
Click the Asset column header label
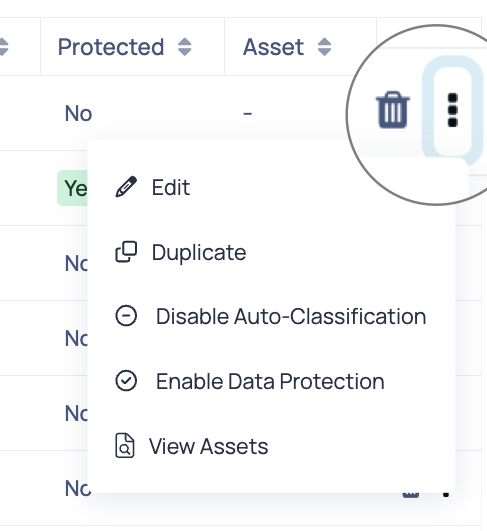click(273, 47)
